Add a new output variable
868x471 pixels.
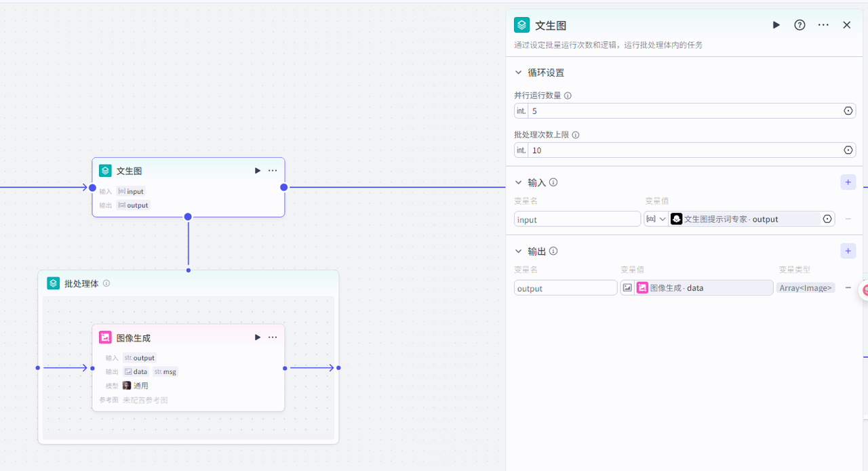848,251
